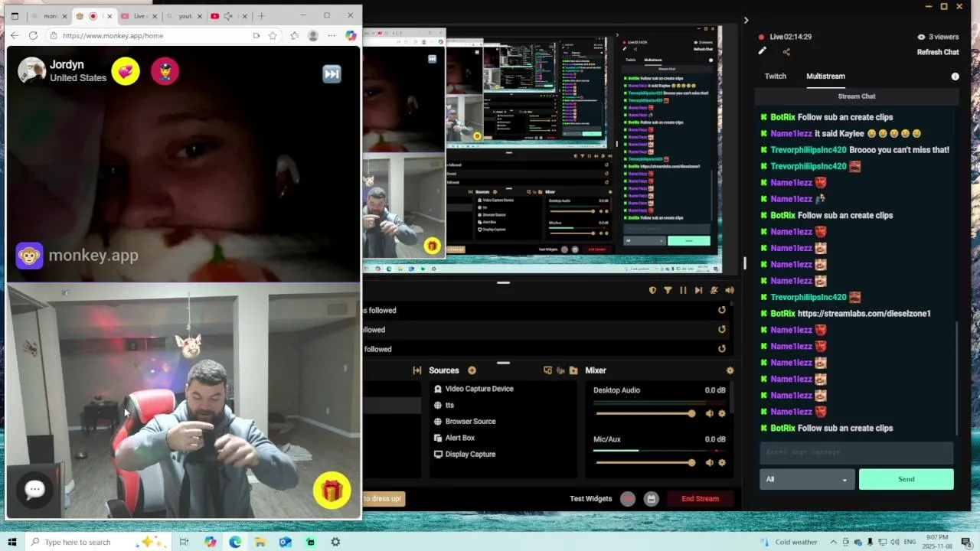
Task: Click the add folder icon in Sources
Action: (x=573, y=370)
